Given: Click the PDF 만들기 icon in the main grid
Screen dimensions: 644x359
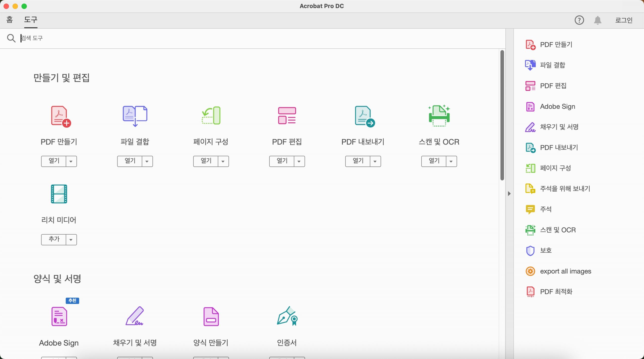Looking at the screenshot, I should (x=61, y=116).
